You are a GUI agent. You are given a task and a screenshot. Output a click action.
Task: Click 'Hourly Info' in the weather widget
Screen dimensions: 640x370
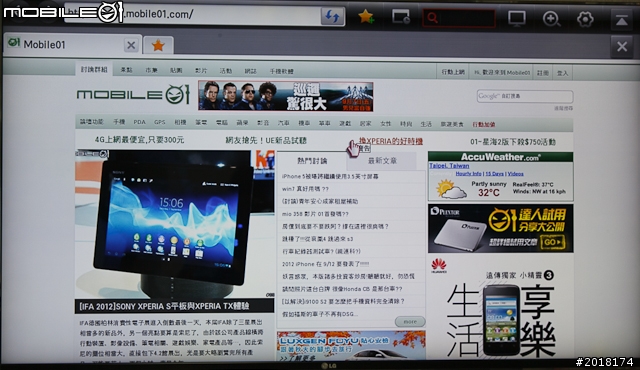tap(469, 174)
